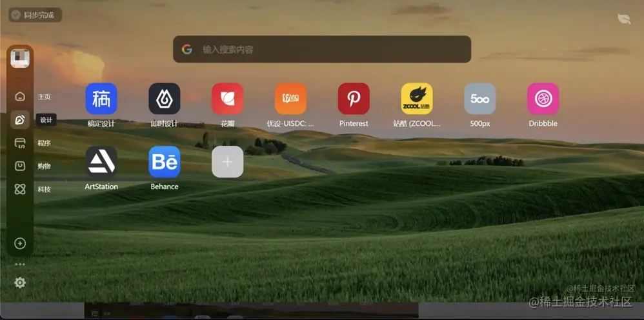Select the 科技 atom sidebar icon
The height and width of the screenshot is (320, 644).
tap(20, 189)
